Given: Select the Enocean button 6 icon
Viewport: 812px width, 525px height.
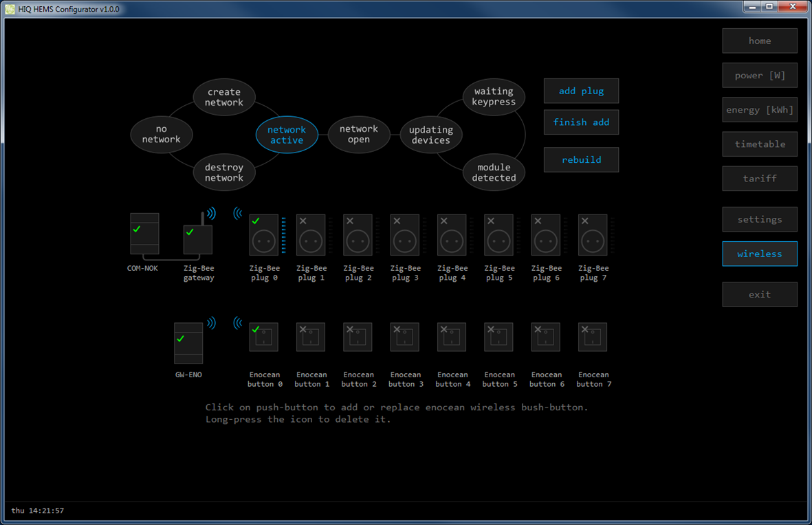Looking at the screenshot, I should [x=546, y=337].
